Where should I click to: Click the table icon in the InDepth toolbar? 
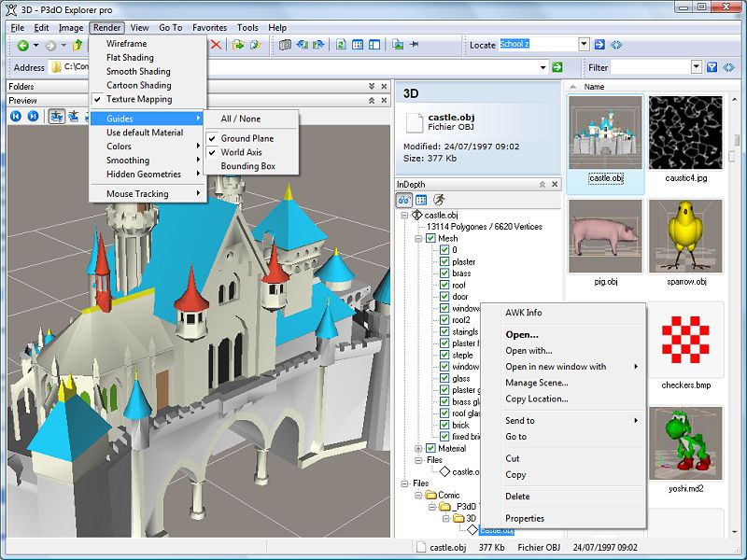pos(421,200)
